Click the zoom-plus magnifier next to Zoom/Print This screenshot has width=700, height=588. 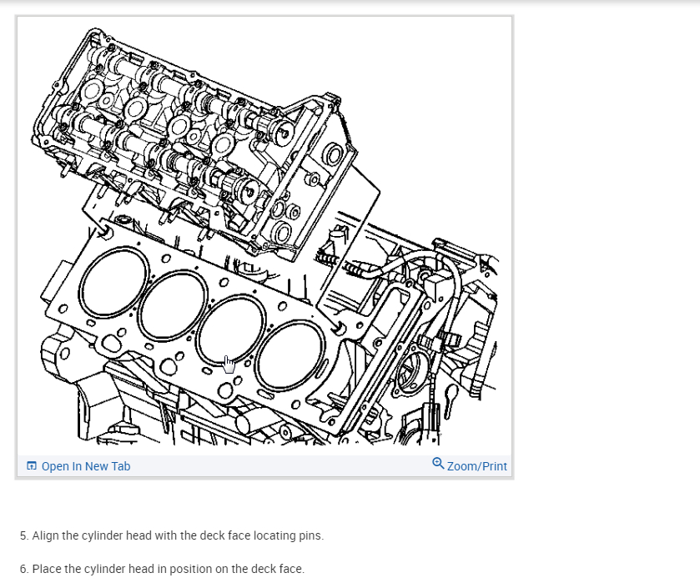pos(438,465)
